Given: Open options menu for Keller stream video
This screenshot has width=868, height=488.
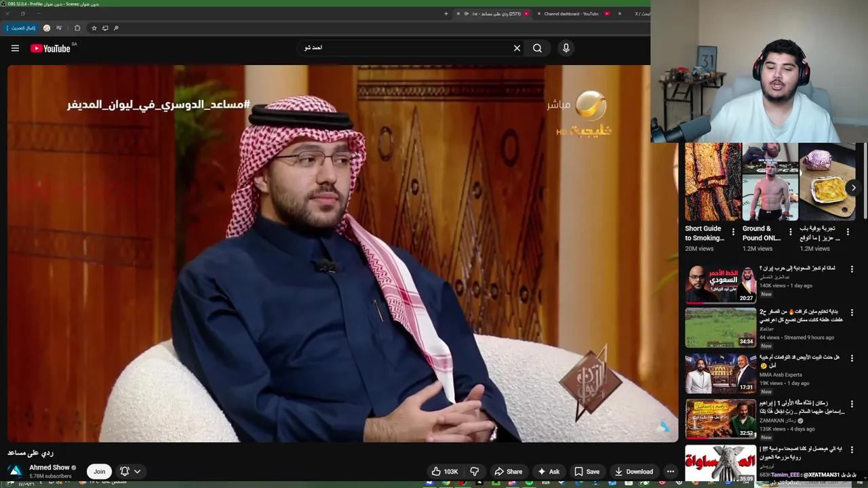Looking at the screenshot, I should 852,313.
